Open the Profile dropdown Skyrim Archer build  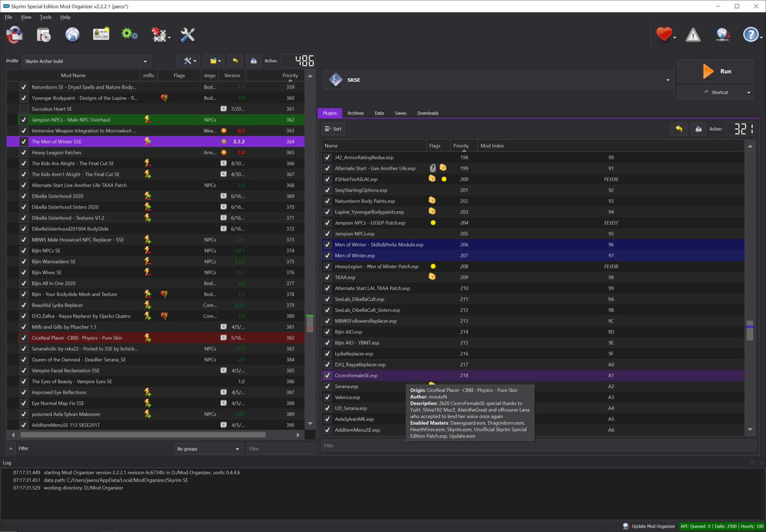(87, 61)
